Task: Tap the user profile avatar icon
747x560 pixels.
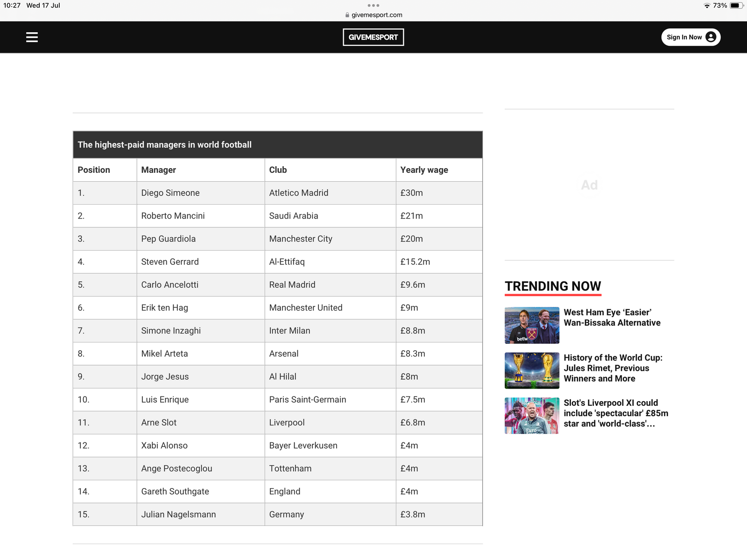Action: [x=711, y=37]
